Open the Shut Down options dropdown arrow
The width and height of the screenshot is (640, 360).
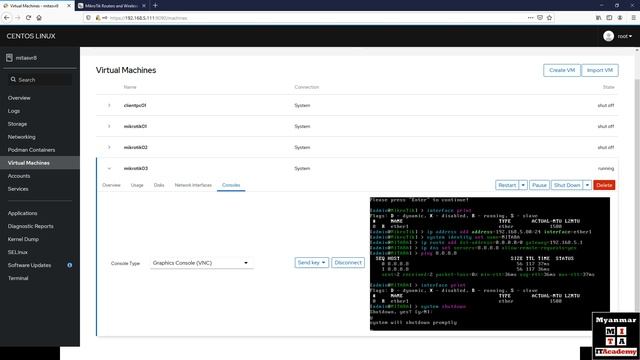point(587,185)
